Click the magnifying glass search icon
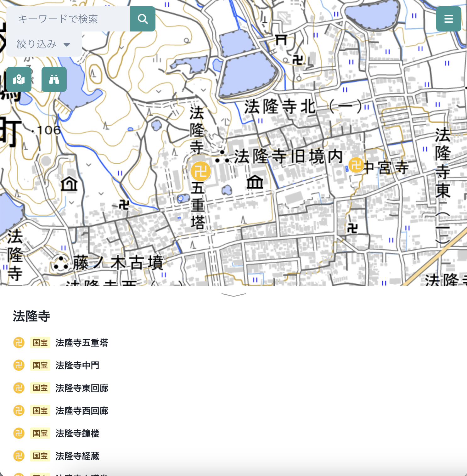The width and height of the screenshot is (467, 476). click(x=143, y=19)
